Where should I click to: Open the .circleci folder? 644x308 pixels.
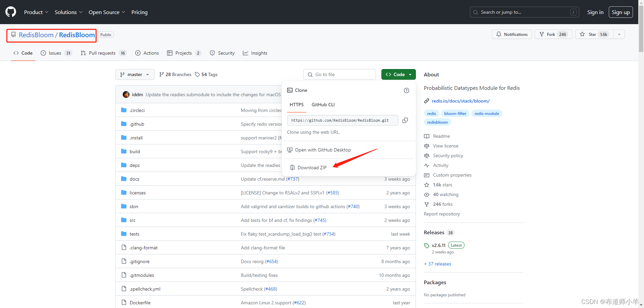point(137,110)
